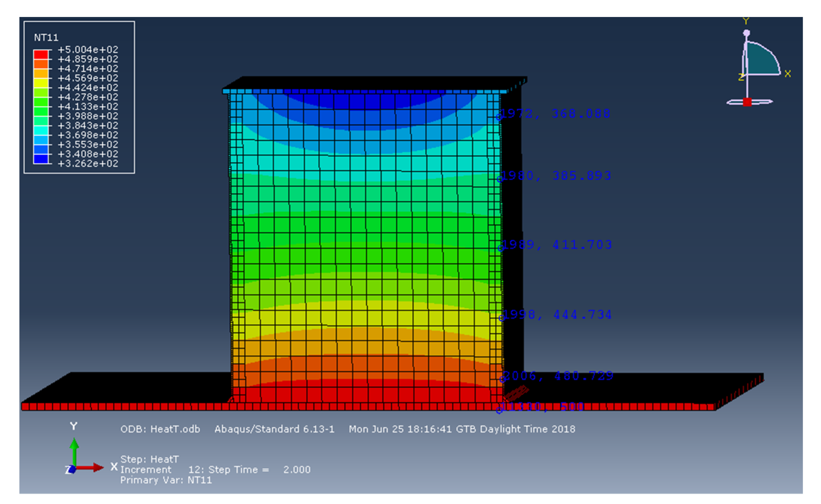Click node annotation 1989, 411.703

click(557, 245)
